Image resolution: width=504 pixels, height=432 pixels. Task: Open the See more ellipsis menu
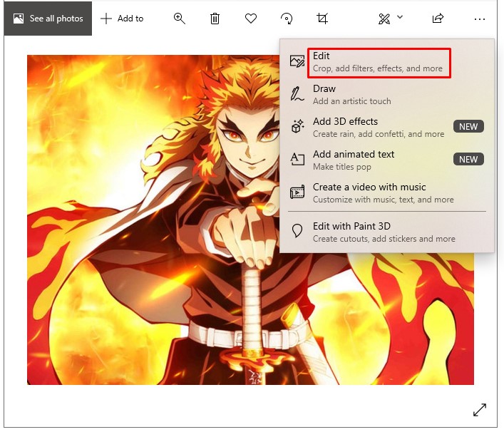pyautogui.click(x=480, y=19)
